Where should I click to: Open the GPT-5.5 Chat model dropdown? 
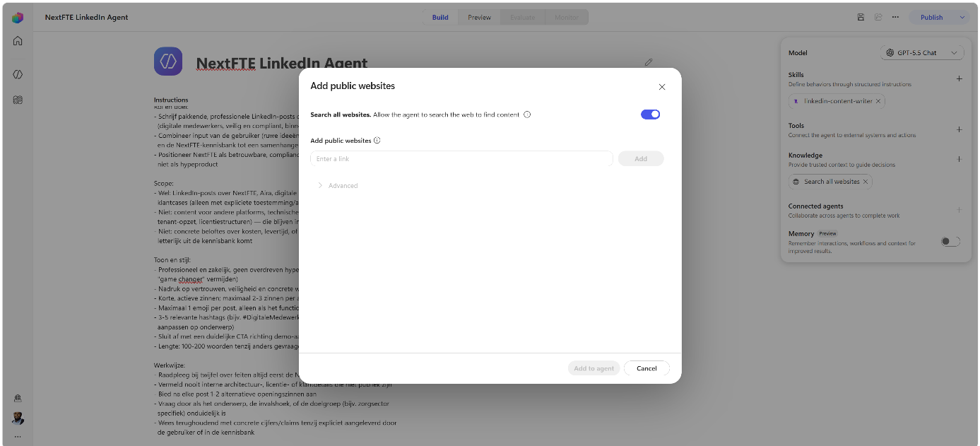[922, 53]
